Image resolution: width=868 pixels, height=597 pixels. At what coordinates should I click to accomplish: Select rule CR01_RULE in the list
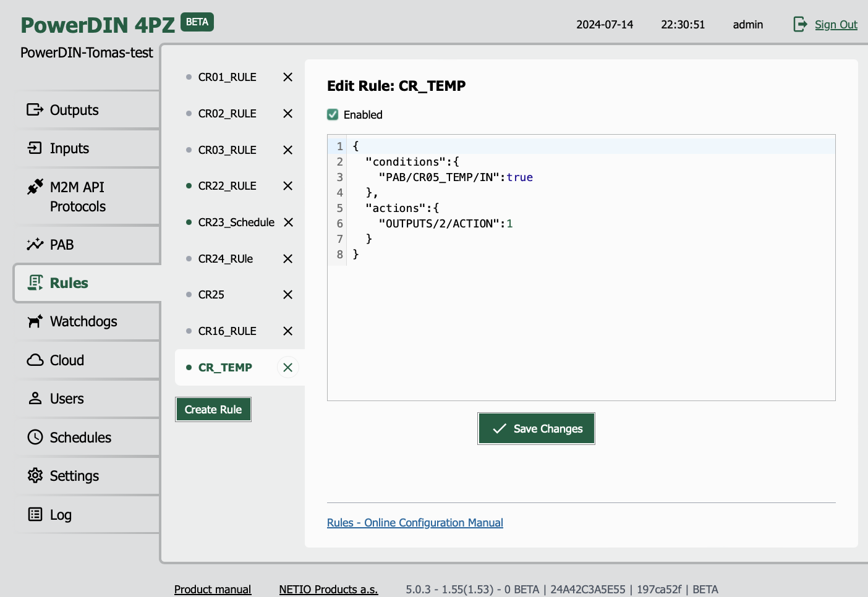click(x=227, y=77)
